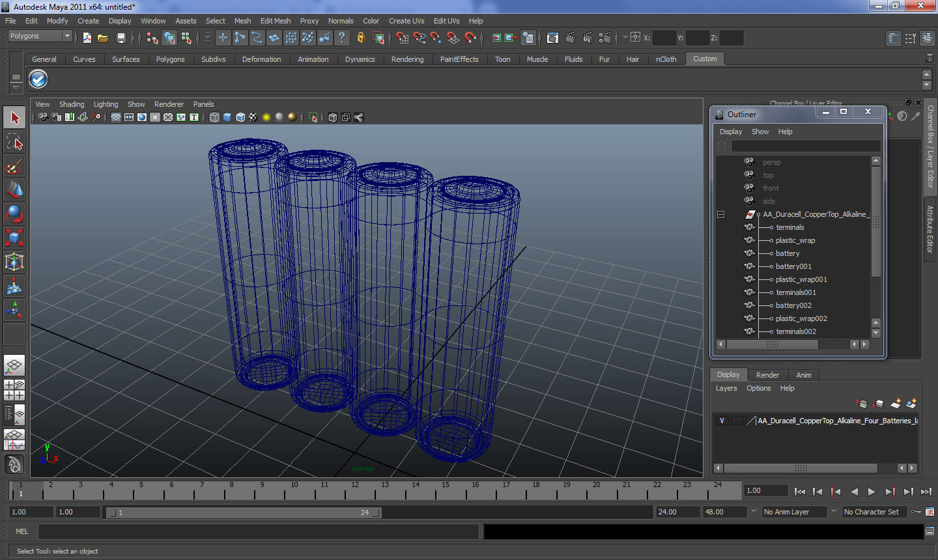Open the Script Editor icon
The height and width of the screenshot is (560, 938).
pyautogui.click(x=930, y=531)
